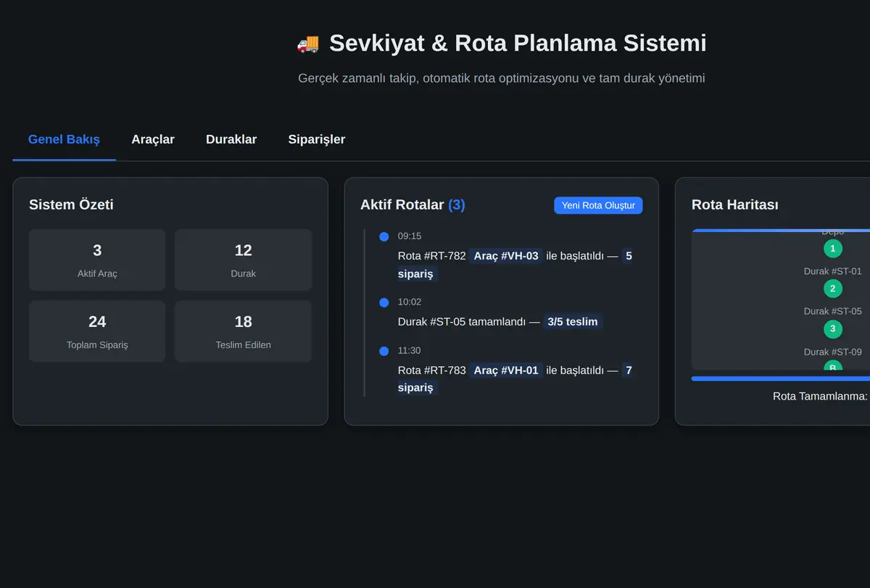Click the 09:15 timestamp
Viewport: 870px width, 588px height.
[x=410, y=236]
